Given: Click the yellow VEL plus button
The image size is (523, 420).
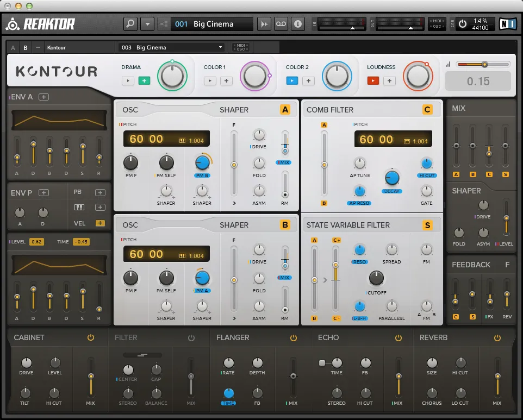Looking at the screenshot, I should (x=100, y=223).
